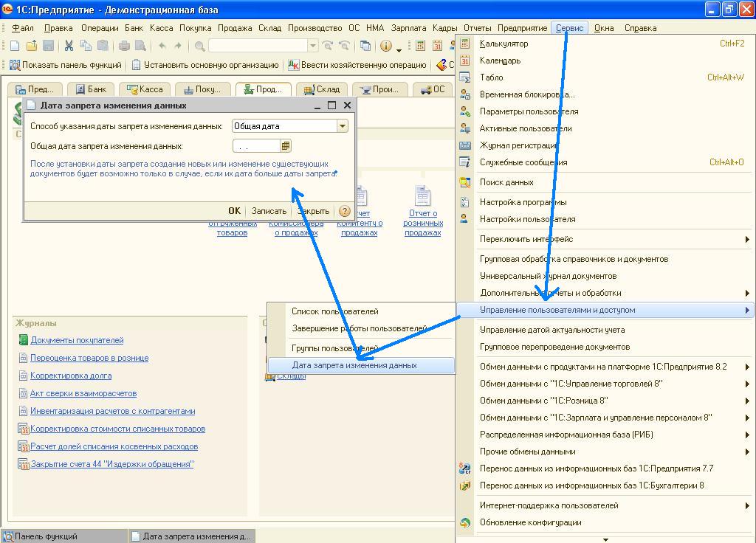Select Табло menu entry
Screen dimensions: 756x543
pyautogui.click(x=605, y=77)
